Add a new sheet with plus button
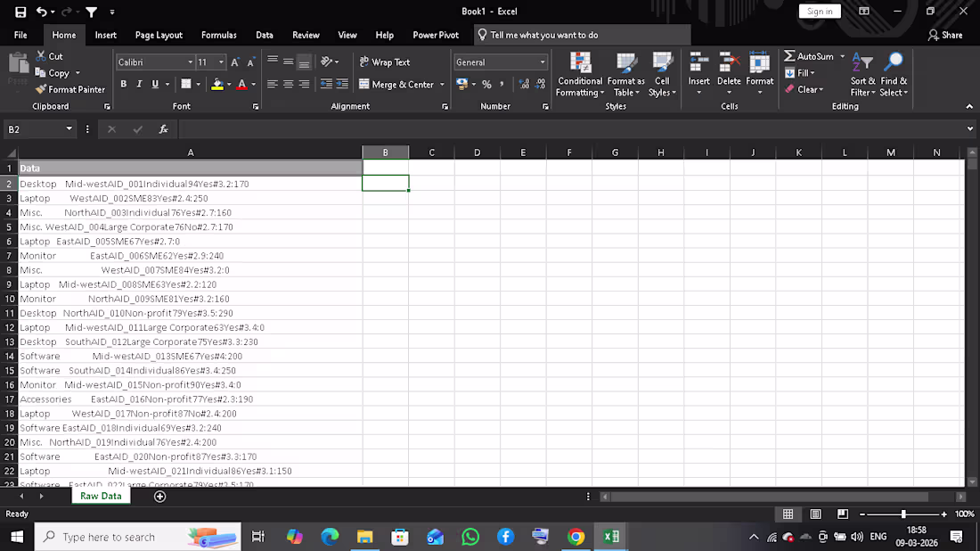This screenshot has width=980, height=551. pos(160,497)
